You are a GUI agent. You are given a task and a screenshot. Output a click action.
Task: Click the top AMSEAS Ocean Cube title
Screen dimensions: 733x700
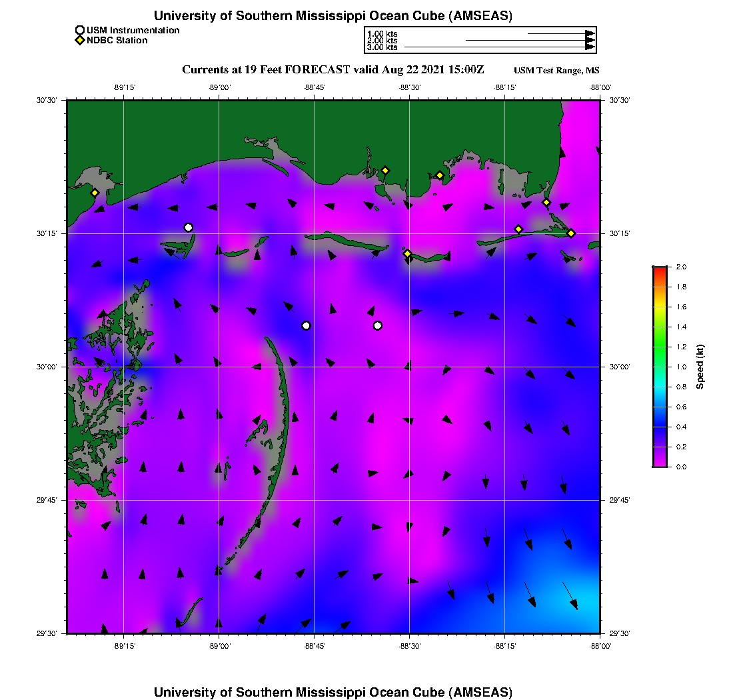tap(333, 15)
